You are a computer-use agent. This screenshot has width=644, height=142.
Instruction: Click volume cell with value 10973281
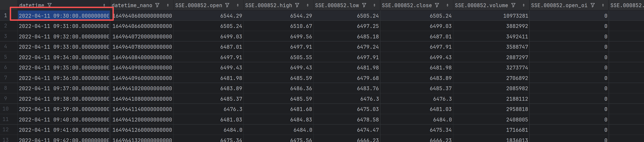pyautogui.click(x=516, y=16)
